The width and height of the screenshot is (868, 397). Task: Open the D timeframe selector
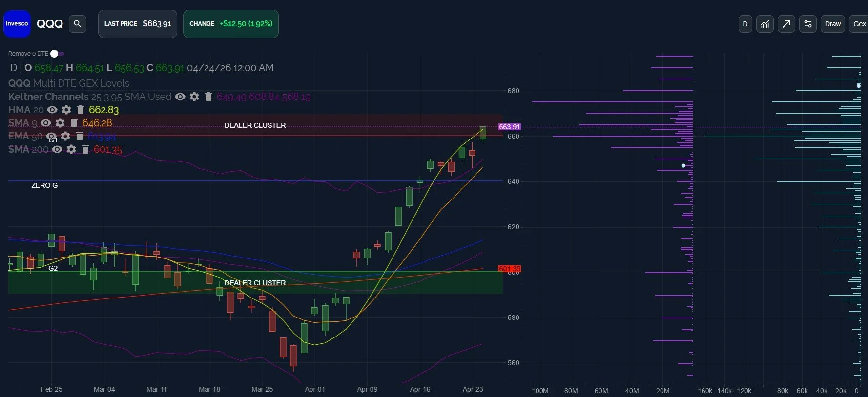pyautogui.click(x=745, y=24)
